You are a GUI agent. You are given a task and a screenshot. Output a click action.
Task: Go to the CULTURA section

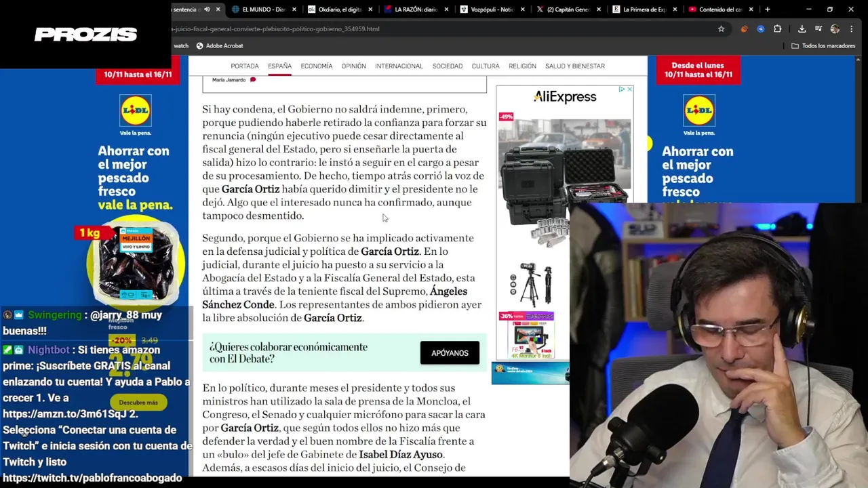pos(486,66)
